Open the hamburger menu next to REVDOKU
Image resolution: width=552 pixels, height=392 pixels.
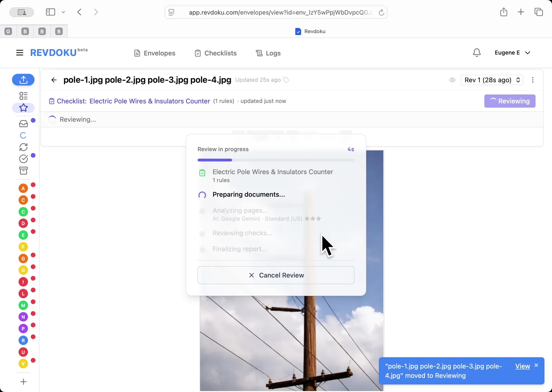coord(20,52)
